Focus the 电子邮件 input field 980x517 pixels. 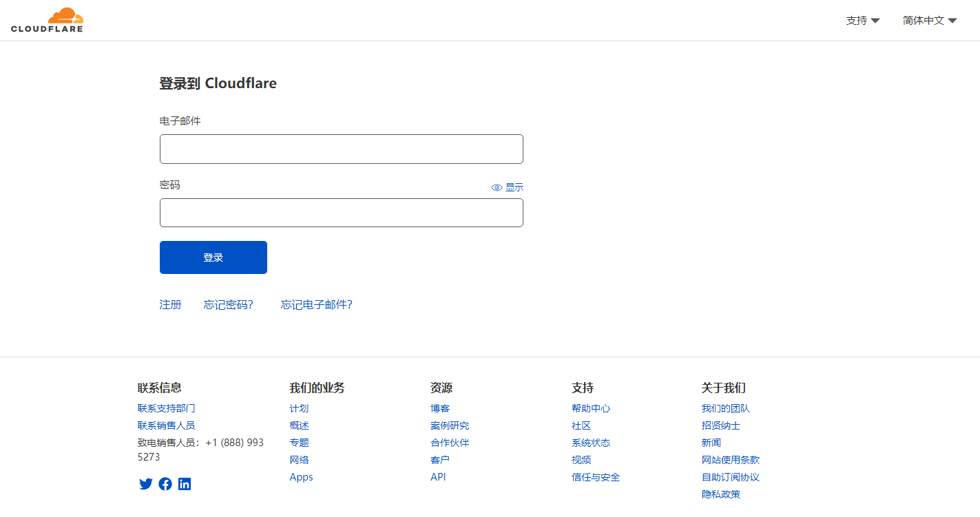[342, 149]
